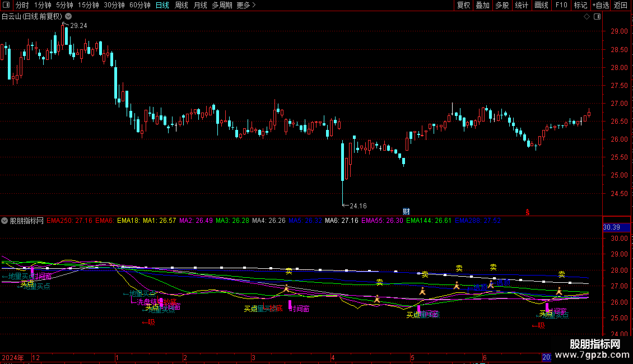Click the EMA18 label in indicator header
633x364 pixels.
pos(128,221)
